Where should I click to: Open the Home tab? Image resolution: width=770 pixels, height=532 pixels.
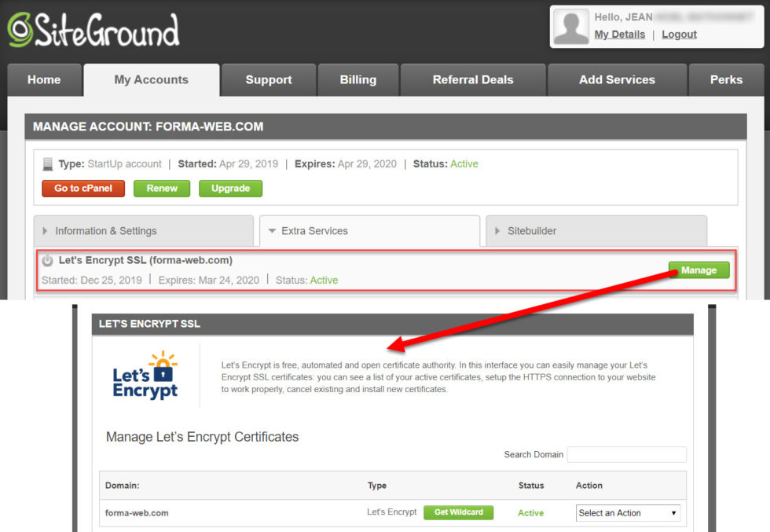(x=44, y=79)
